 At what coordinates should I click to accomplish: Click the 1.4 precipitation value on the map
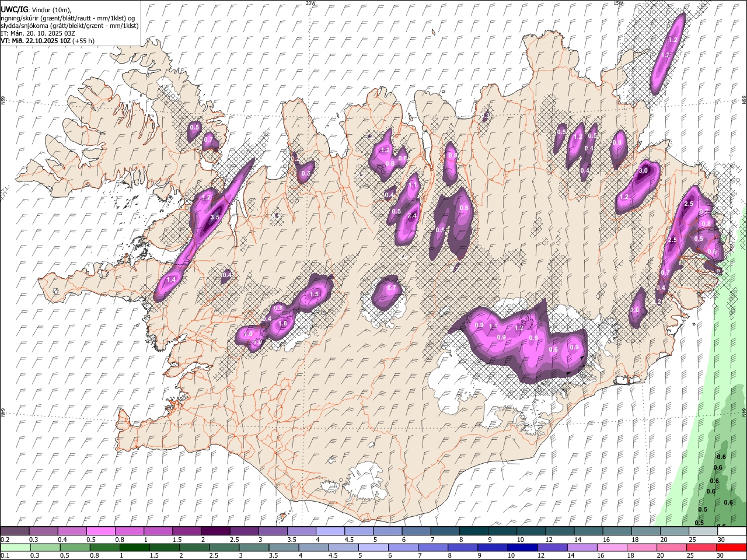point(171,280)
